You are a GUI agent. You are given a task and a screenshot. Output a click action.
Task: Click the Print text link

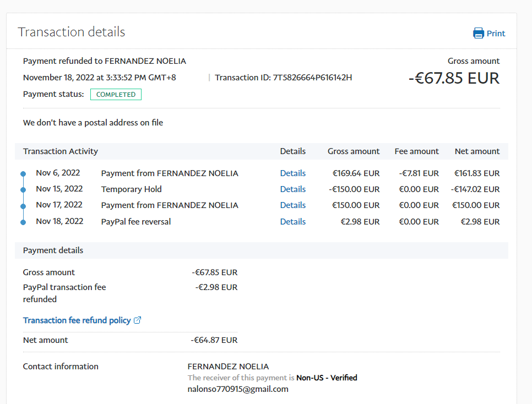[x=496, y=34]
